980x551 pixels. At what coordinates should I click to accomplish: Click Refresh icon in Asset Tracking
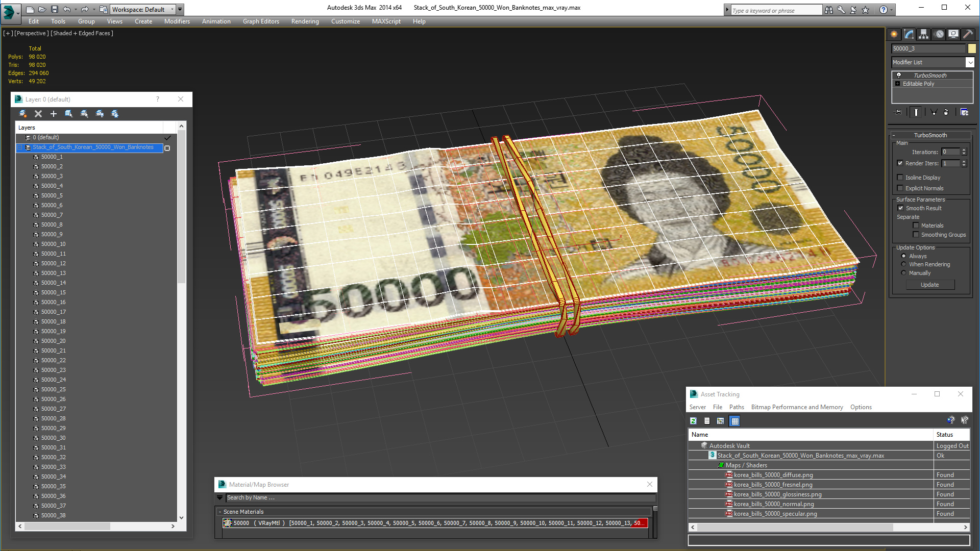pos(693,421)
